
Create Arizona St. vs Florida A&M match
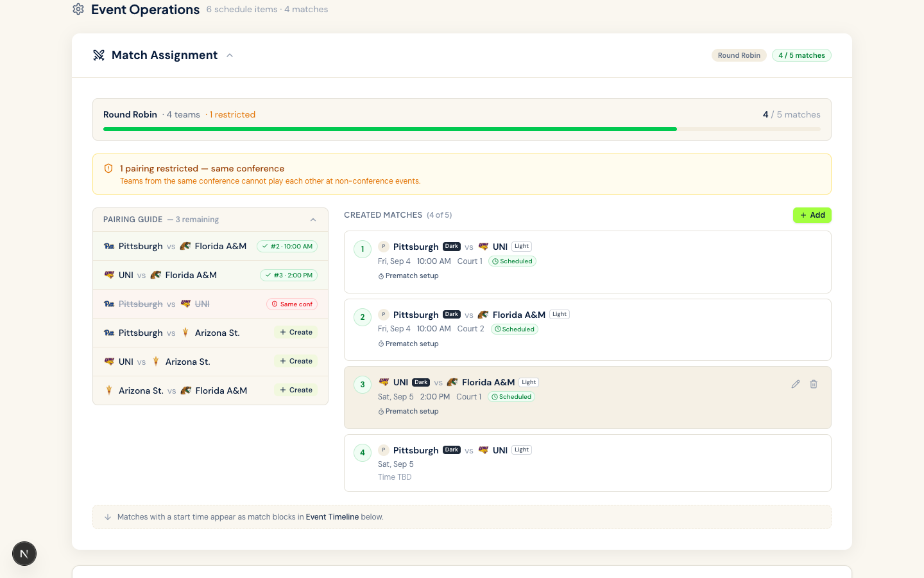point(296,390)
